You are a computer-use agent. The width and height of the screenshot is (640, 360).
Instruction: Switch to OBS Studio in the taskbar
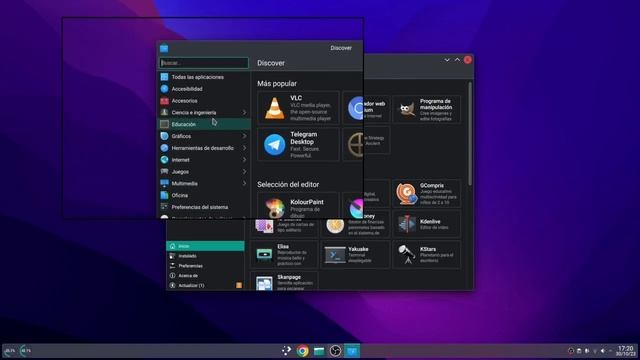[x=335, y=351]
